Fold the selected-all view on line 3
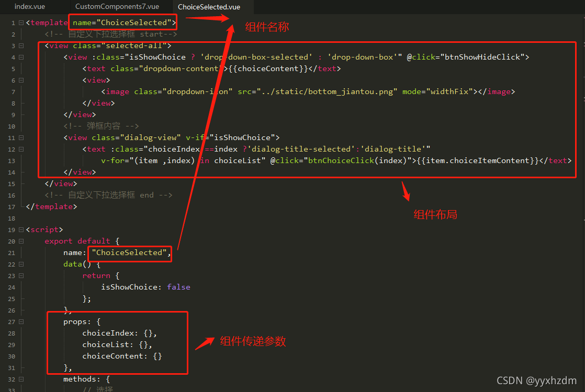The image size is (585, 392). click(21, 46)
